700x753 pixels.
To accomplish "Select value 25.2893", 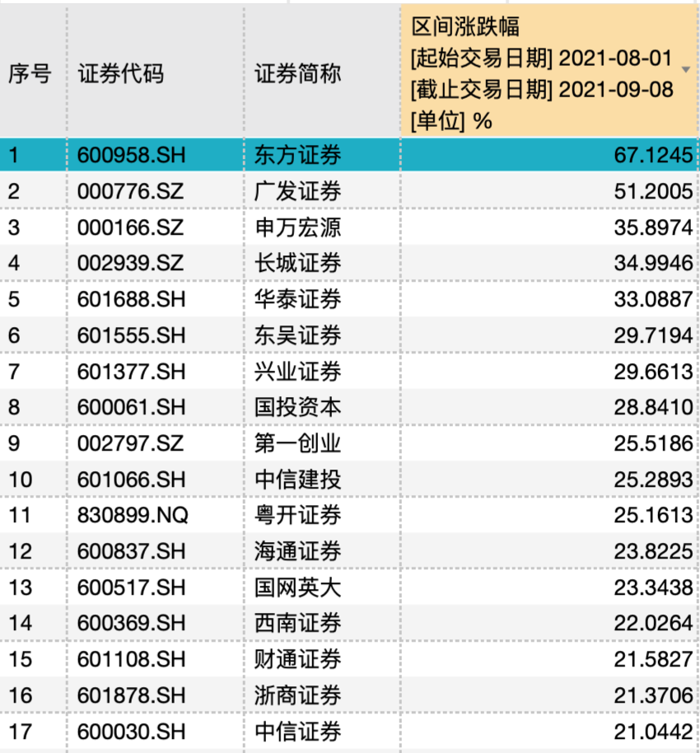I will point(653,479).
